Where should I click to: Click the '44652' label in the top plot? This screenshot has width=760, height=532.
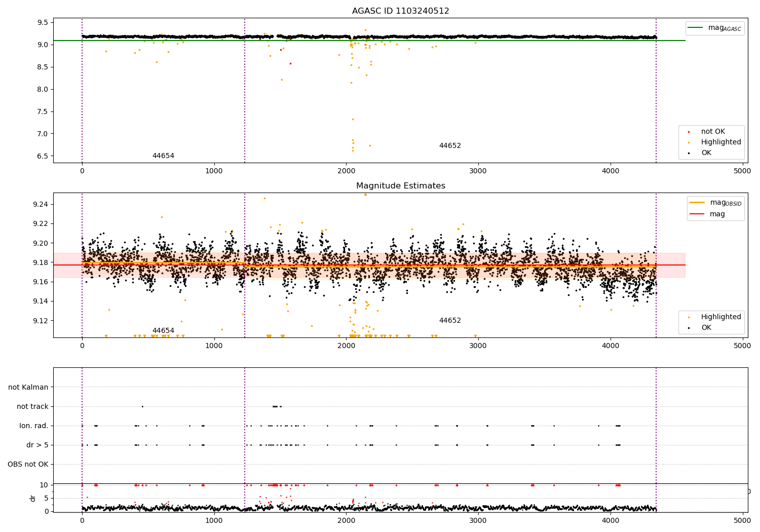(x=450, y=146)
